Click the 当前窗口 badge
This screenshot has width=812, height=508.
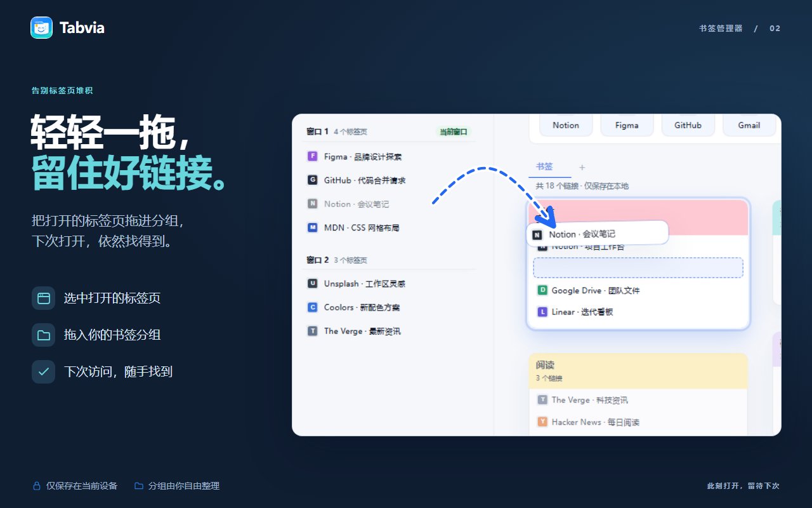(x=454, y=132)
